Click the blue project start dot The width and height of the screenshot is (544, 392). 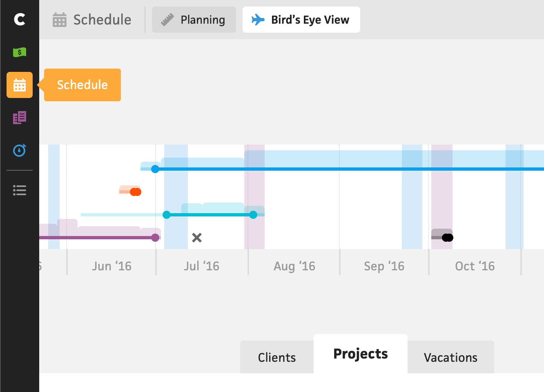(x=155, y=169)
